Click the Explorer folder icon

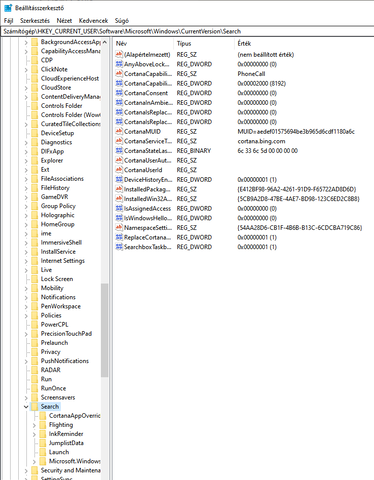(35, 161)
